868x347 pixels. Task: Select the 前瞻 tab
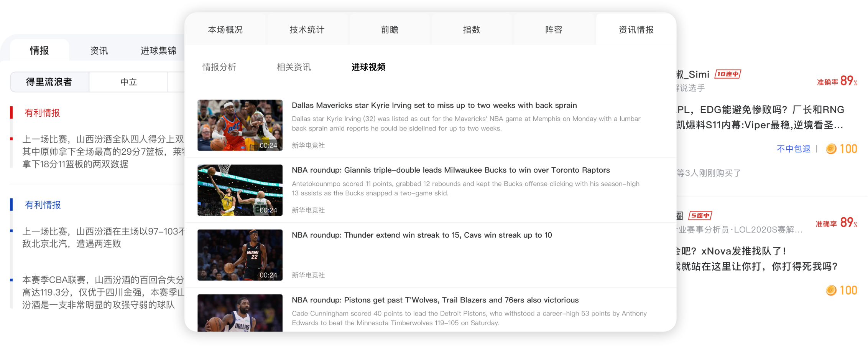coord(390,30)
